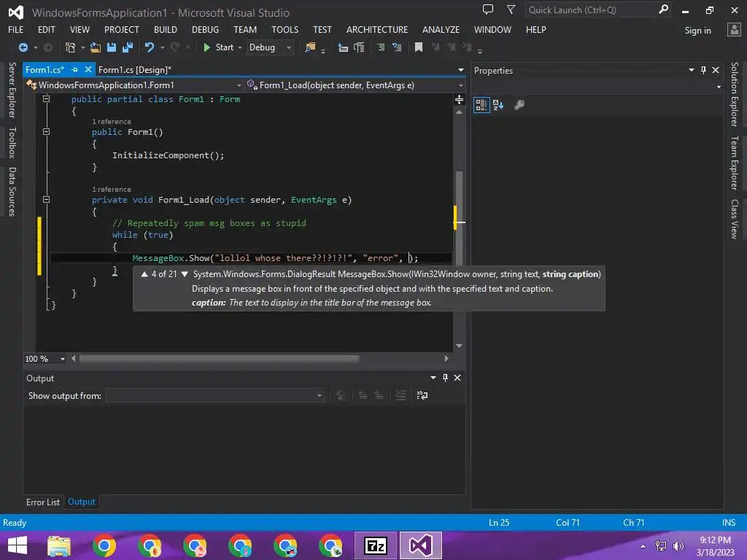Click the user account avatar icon
Screen dimensions: 747x560
[x=734, y=29]
